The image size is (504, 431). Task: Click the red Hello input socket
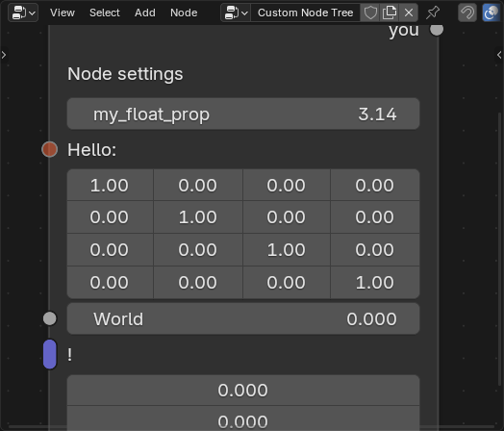(x=49, y=149)
